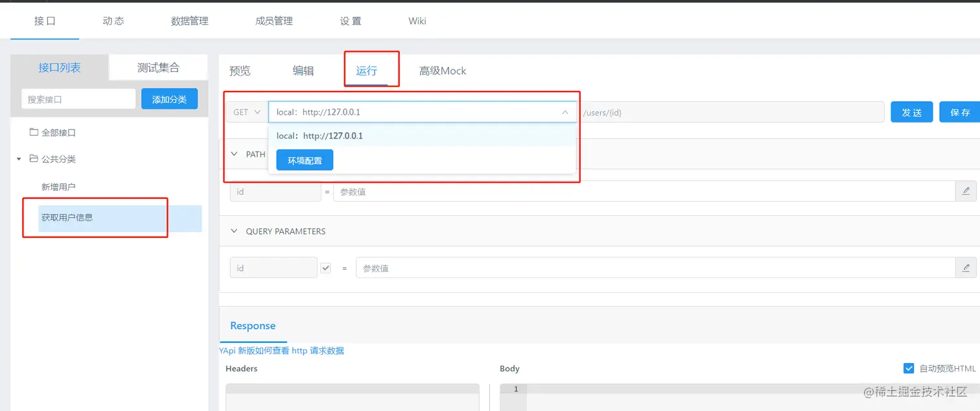The width and height of the screenshot is (980, 411).
Task: Collapse the 公共分类 tree arrow
Action: pyautogui.click(x=19, y=159)
